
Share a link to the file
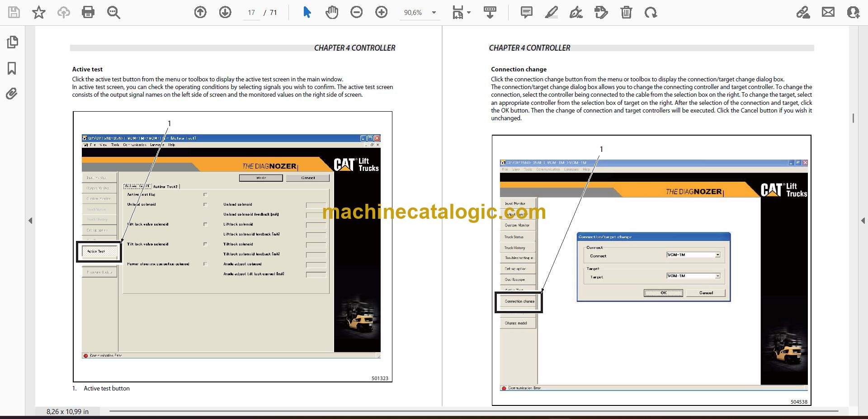pos(803,12)
